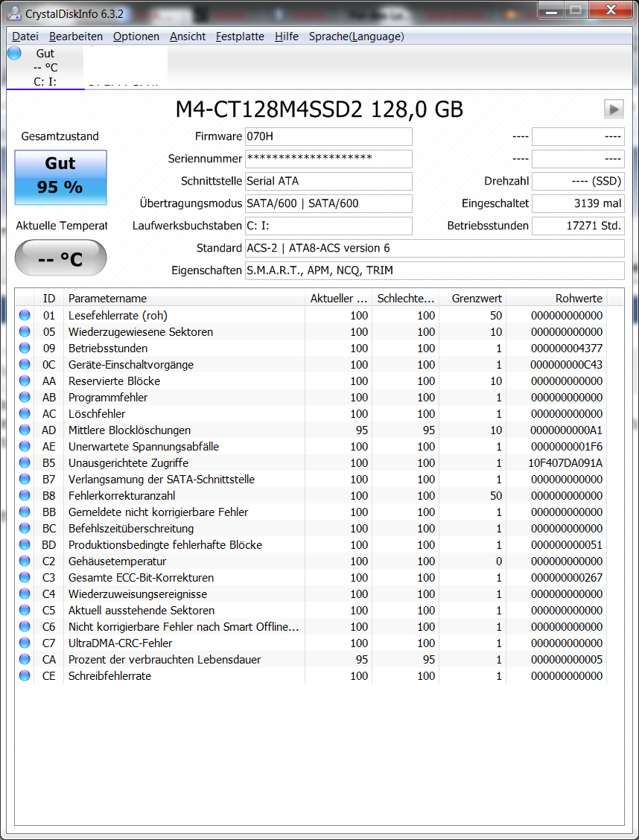Image resolution: width=639 pixels, height=840 pixels.
Task: Open the Optionen menu
Action: coord(136,36)
